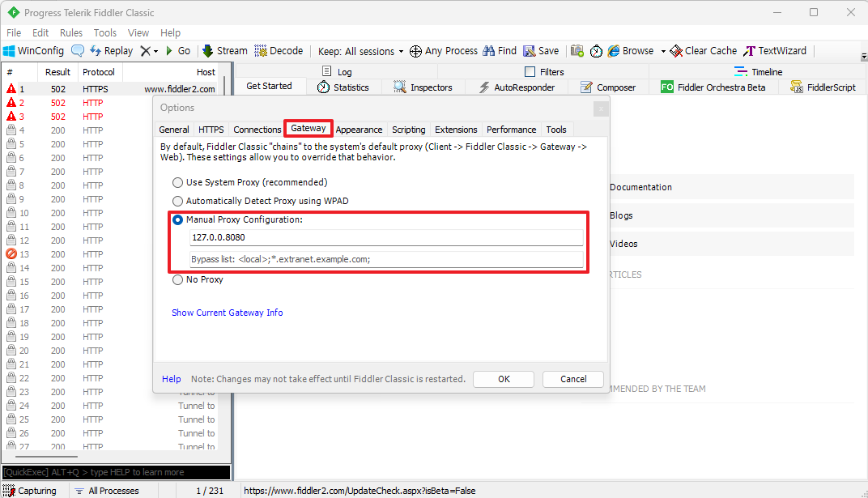Click the Remove (X) sessions icon
868x498 pixels.
[x=145, y=51]
